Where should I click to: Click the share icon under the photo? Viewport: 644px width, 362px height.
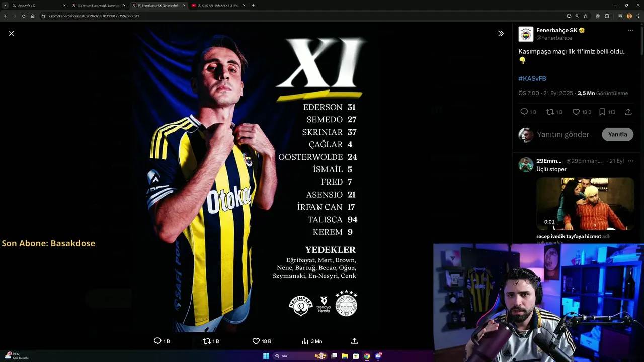(x=354, y=341)
